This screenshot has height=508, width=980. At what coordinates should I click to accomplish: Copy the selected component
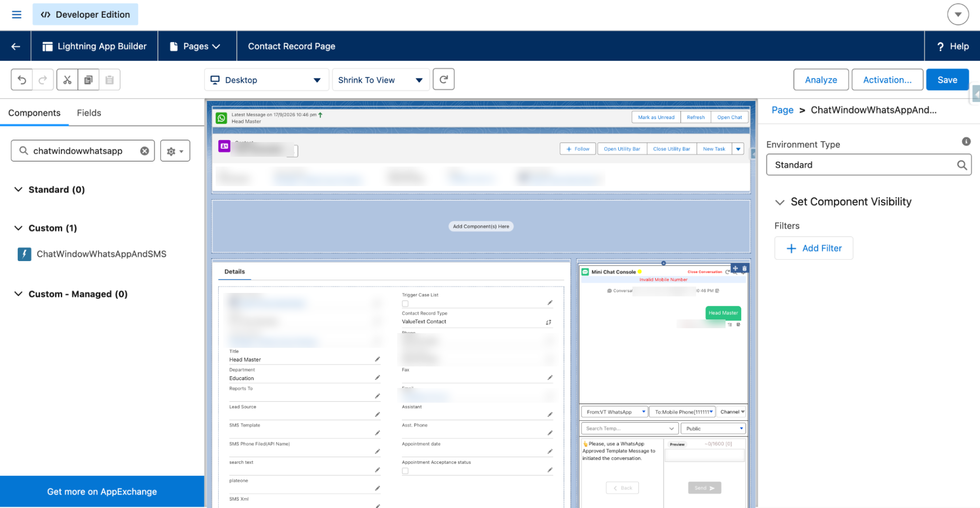click(x=88, y=80)
